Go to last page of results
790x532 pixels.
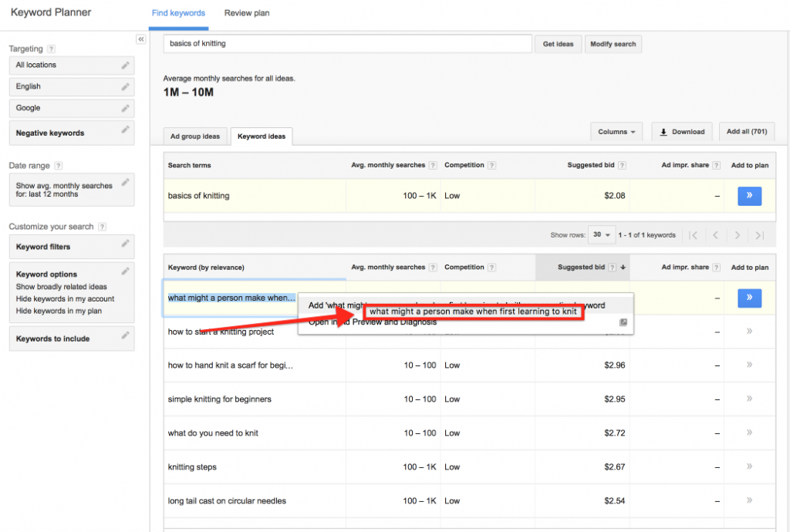click(x=760, y=235)
